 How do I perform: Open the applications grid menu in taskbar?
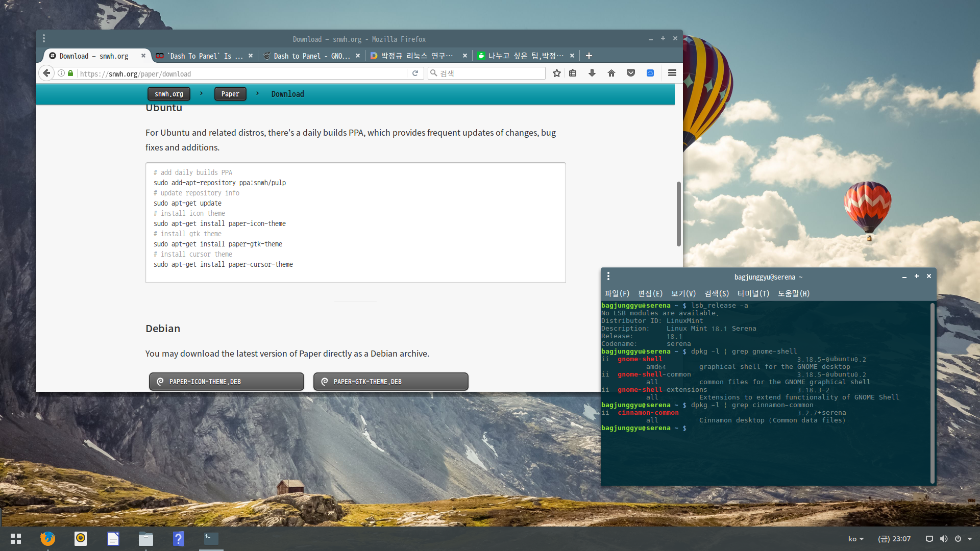coord(16,538)
